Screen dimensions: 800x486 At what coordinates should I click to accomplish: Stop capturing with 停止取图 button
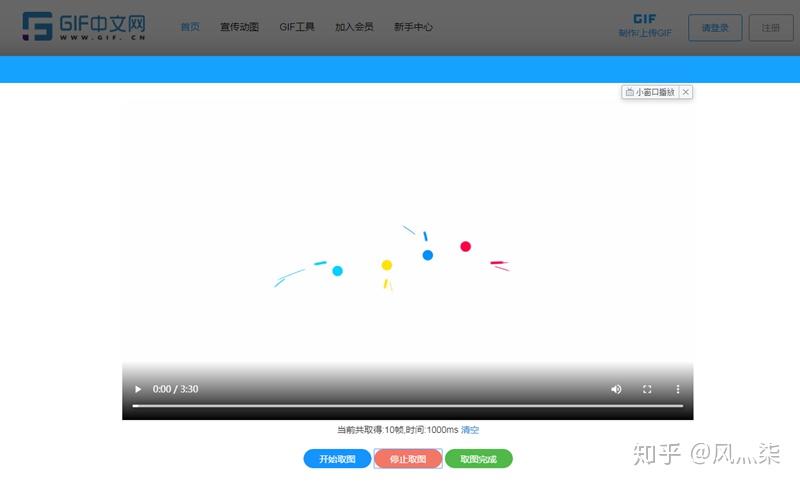click(408, 459)
